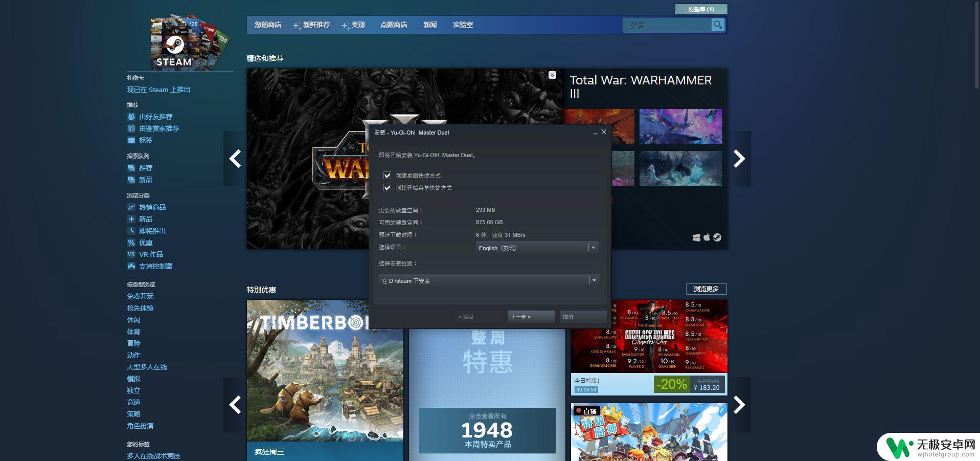This screenshot has height=461, width=980.
Task: Expand the 类别 menu
Action: (353, 25)
